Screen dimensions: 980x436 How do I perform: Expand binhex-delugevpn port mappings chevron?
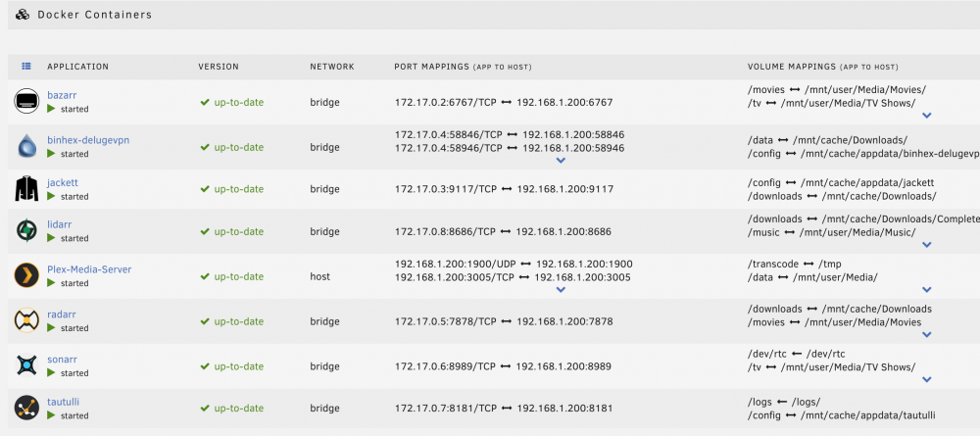coord(561,161)
